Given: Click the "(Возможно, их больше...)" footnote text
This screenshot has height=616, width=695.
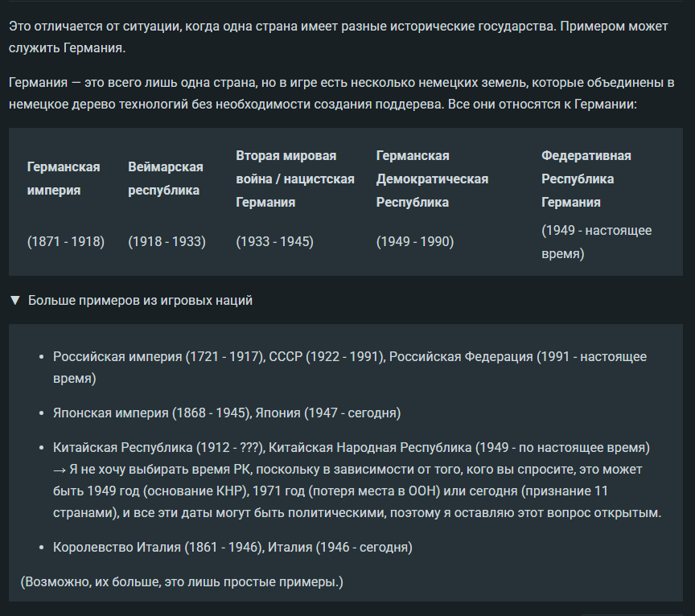Looking at the screenshot, I should (x=182, y=581).
